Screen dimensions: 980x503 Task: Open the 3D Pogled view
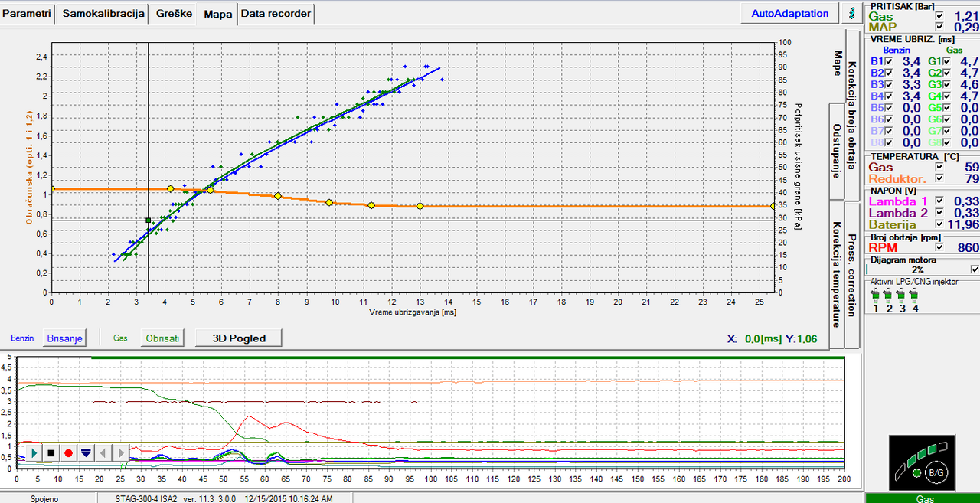tap(237, 338)
